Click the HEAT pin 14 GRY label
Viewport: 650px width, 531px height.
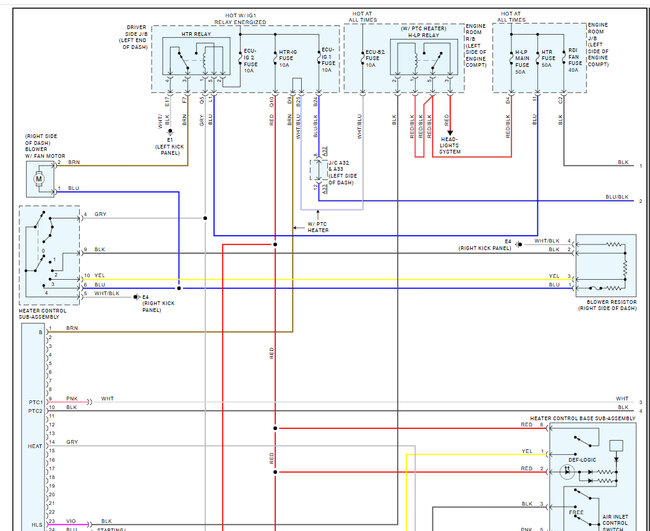tap(72, 442)
